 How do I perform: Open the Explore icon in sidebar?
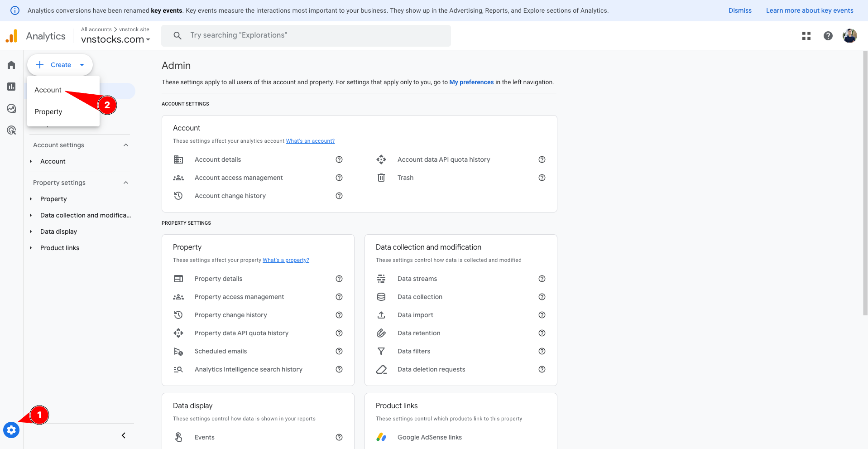pos(11,108)
